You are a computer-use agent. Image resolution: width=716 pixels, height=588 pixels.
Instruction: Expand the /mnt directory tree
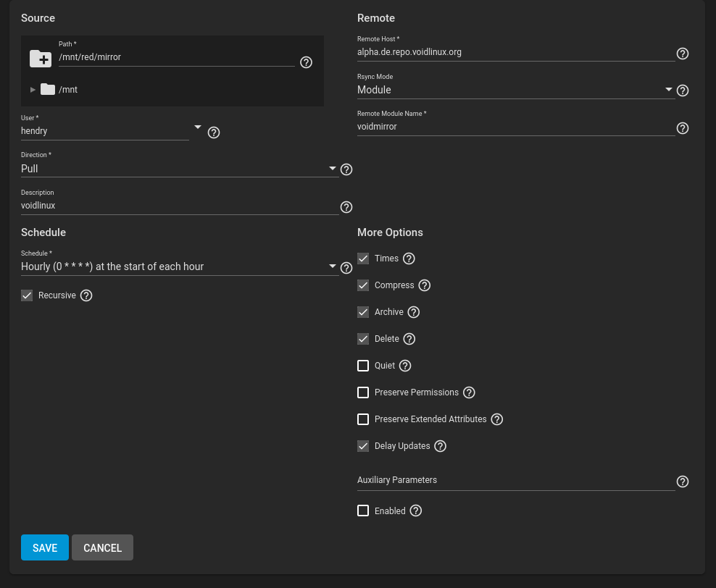(32, 89)
